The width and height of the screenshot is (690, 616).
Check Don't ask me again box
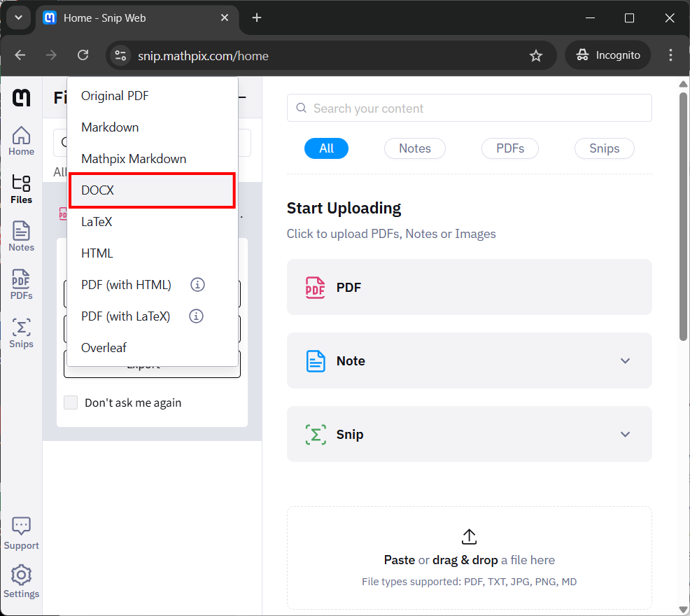[71, 402]
